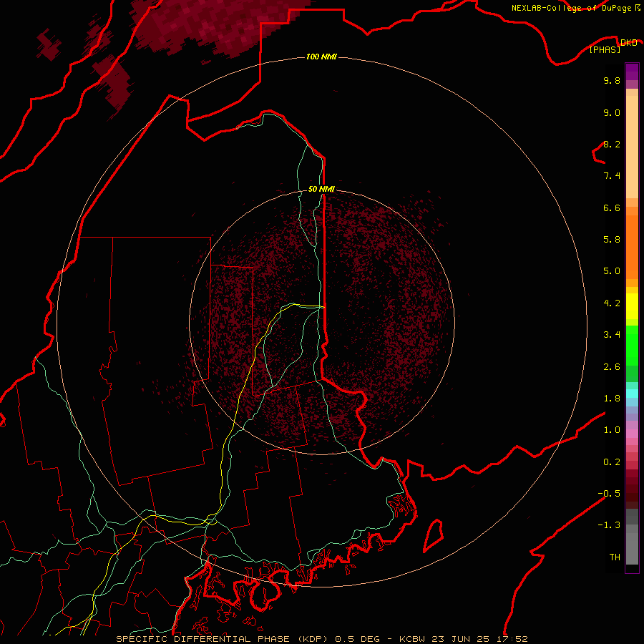This screenshot has height=644, width=644.
Task: Click the "TH" threshold label on the scale
Action: coord(615,557)
